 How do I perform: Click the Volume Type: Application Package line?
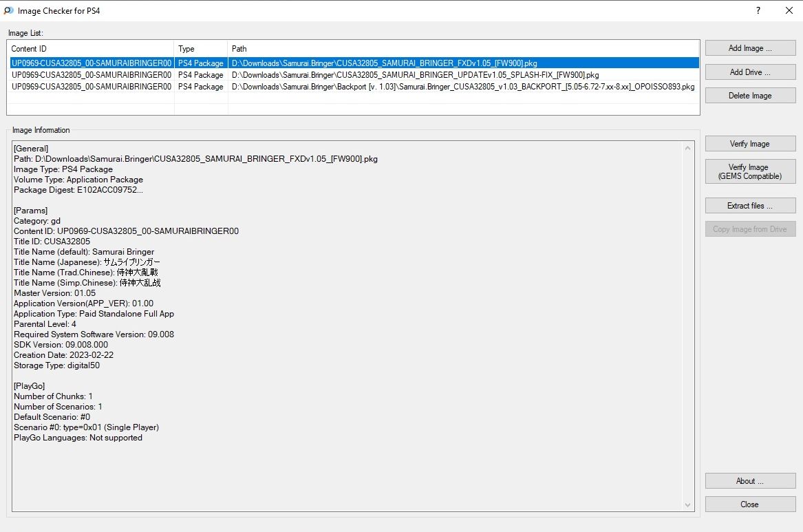pyautogui.click(x=78, y=180)
